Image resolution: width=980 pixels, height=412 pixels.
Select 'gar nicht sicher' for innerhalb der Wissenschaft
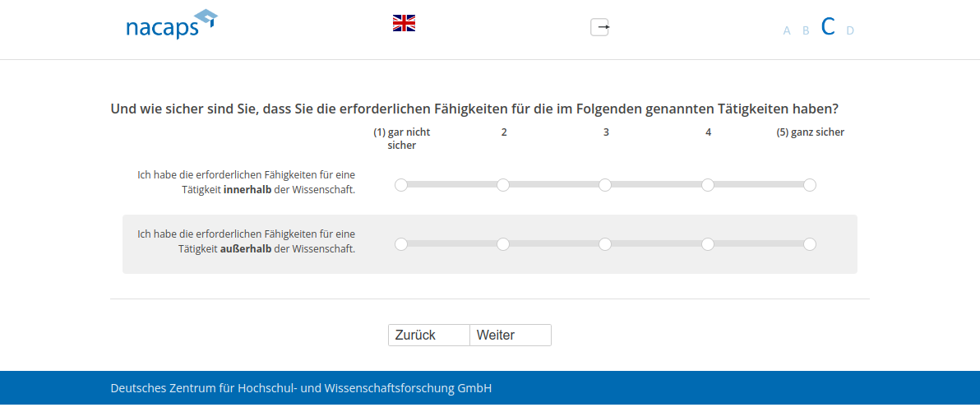401,185
